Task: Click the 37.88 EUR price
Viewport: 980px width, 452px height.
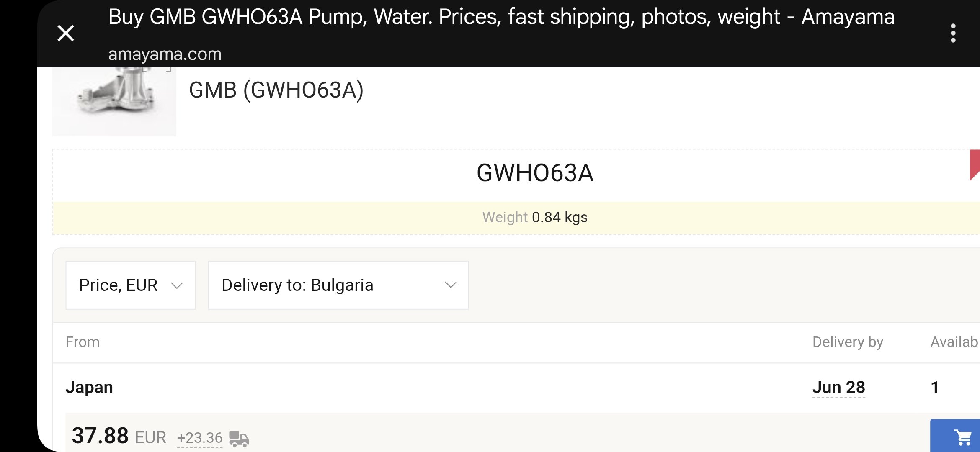Action: pos(119,436)
